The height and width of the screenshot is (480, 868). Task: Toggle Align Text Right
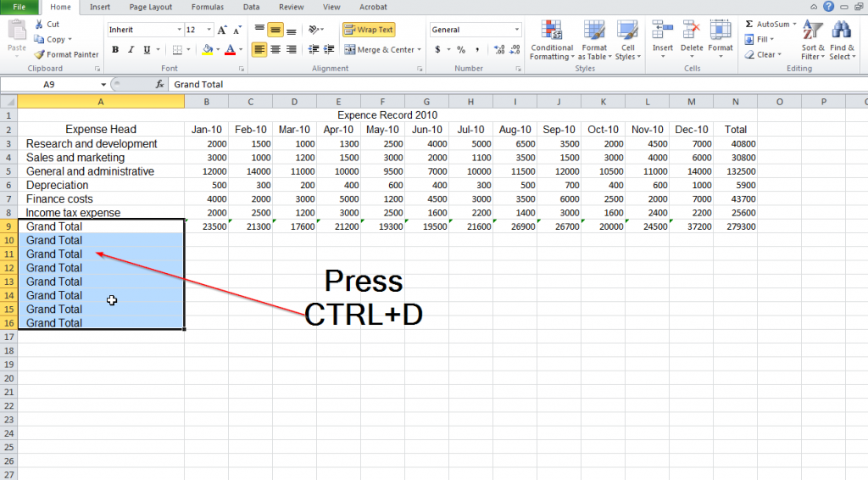coord(292,50)
